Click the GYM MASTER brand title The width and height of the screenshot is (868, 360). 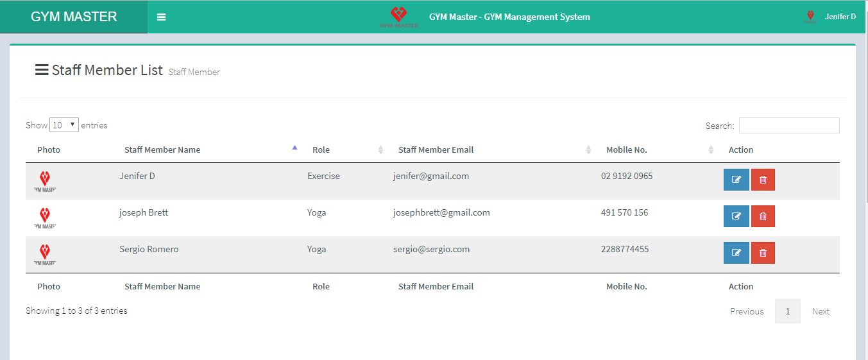point(74,17)
